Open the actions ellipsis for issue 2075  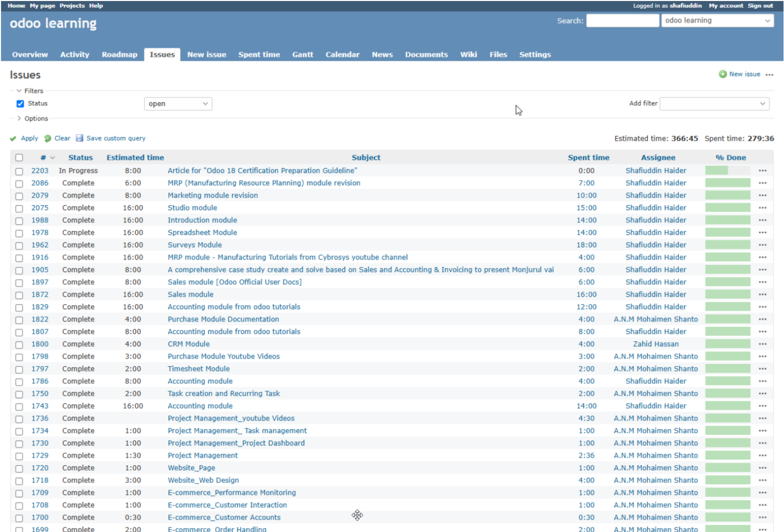click(762, 208)
